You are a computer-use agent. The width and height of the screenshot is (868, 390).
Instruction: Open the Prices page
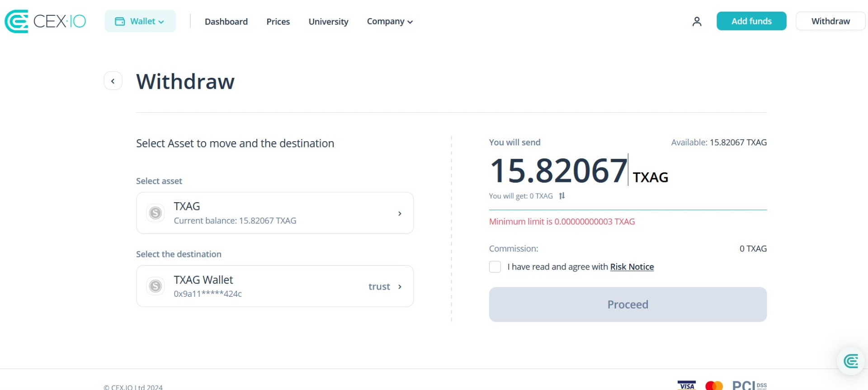click(278, 21)
